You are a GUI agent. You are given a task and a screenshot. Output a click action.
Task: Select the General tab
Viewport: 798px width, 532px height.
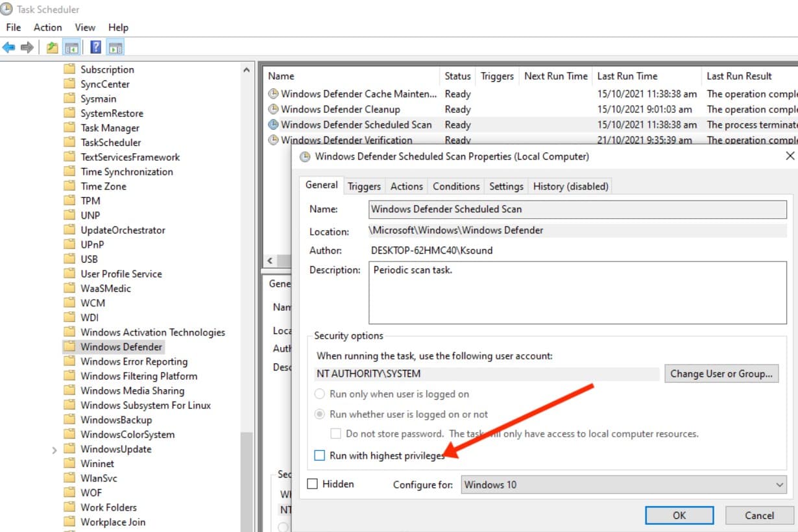pos(322,185)
